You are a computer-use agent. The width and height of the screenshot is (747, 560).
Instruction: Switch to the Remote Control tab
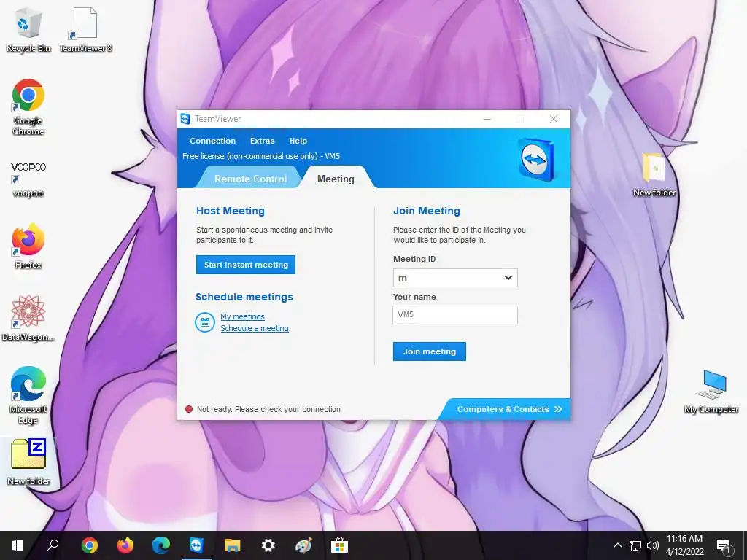point(250,179)
